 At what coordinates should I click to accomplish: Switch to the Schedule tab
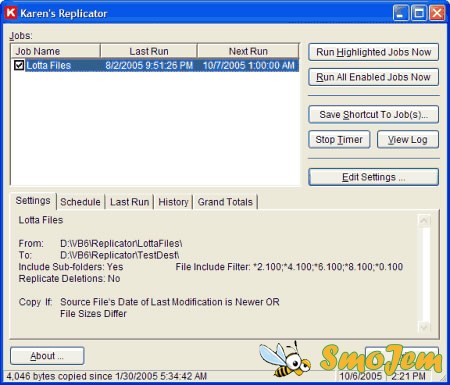[80, 202]
